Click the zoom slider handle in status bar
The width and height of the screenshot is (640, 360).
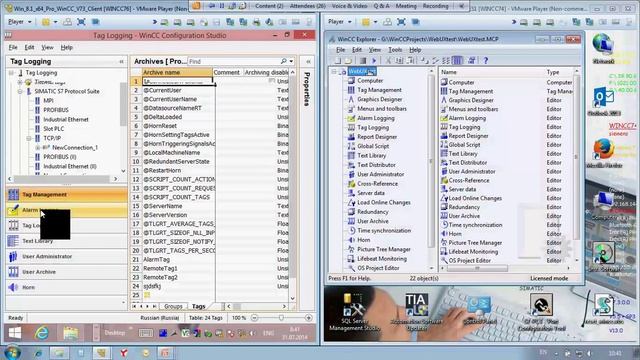coord(281,318)
